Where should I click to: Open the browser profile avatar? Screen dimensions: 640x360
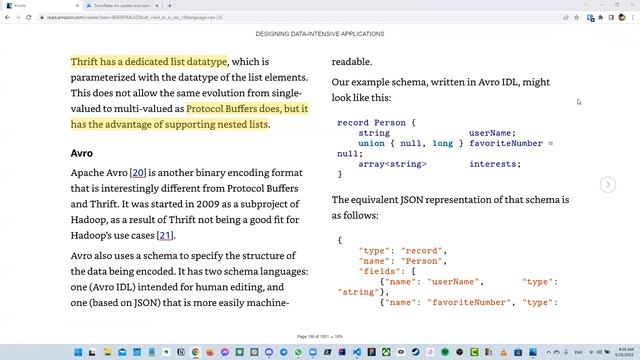[622, 18]
